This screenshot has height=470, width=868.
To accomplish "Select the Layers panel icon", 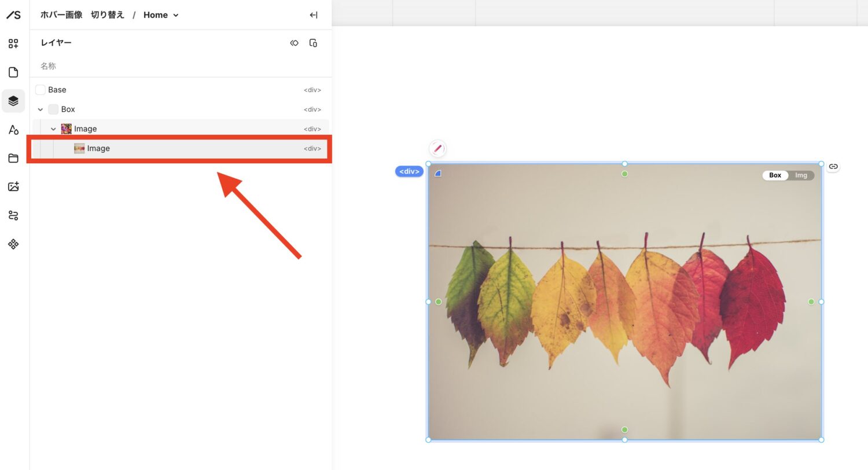I will pos(13,101).
